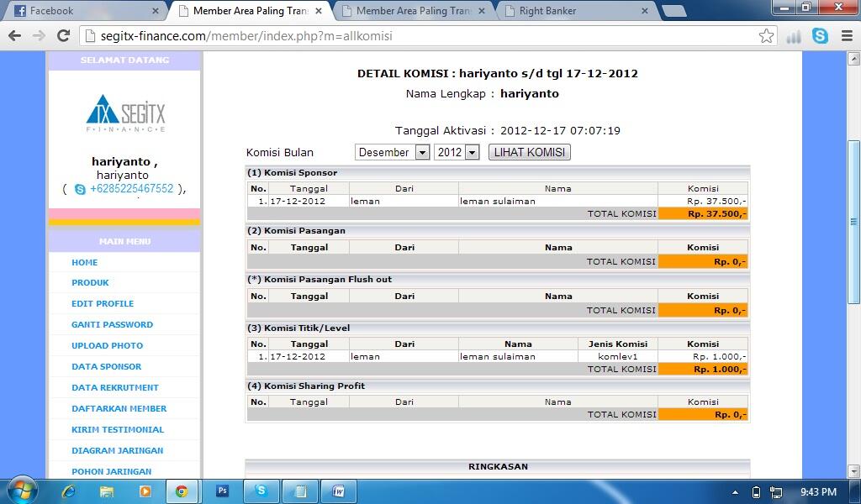Open Photoshop from the taskbar
Screen dimensions: 861x504
223,491
